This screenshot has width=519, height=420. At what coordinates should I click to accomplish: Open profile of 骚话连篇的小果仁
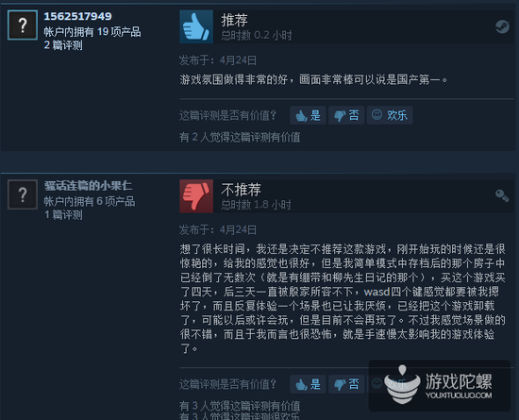(88, 186)
